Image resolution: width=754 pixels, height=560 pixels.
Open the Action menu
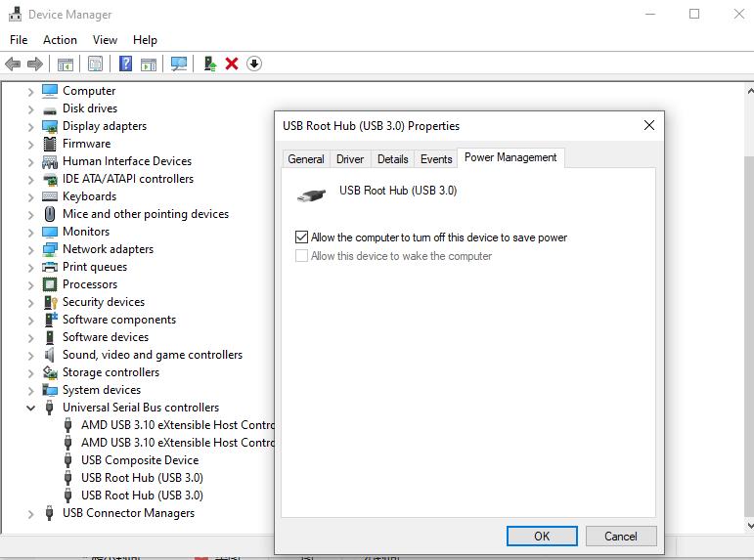(60, 40)
